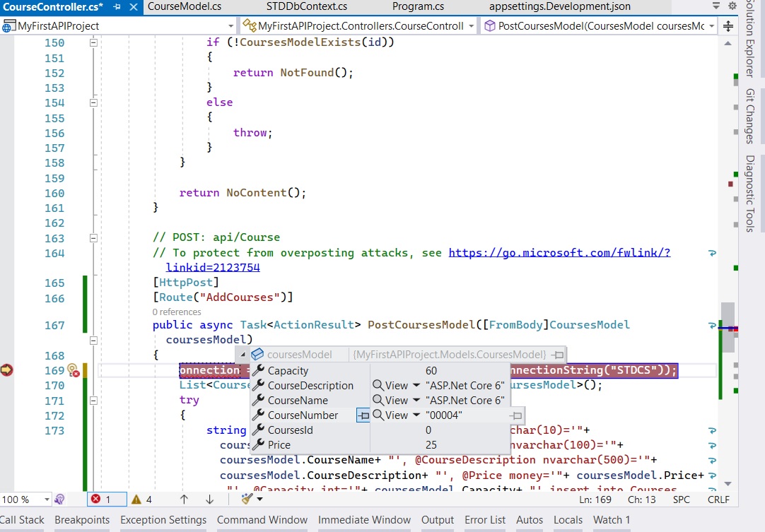Open the Git Changes side panel
This screenshot has height=532, width=765.
click(x=750, y=116)
